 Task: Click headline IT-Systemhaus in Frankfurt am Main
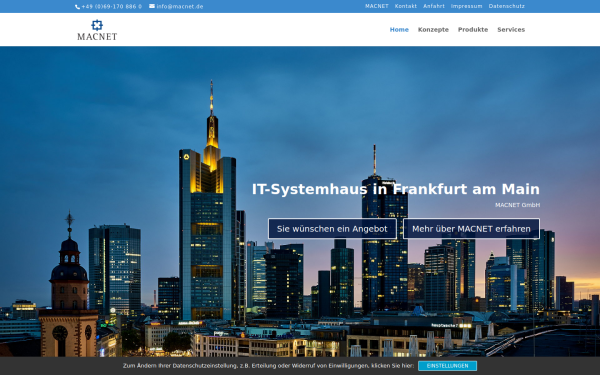[x=396, y=189]
